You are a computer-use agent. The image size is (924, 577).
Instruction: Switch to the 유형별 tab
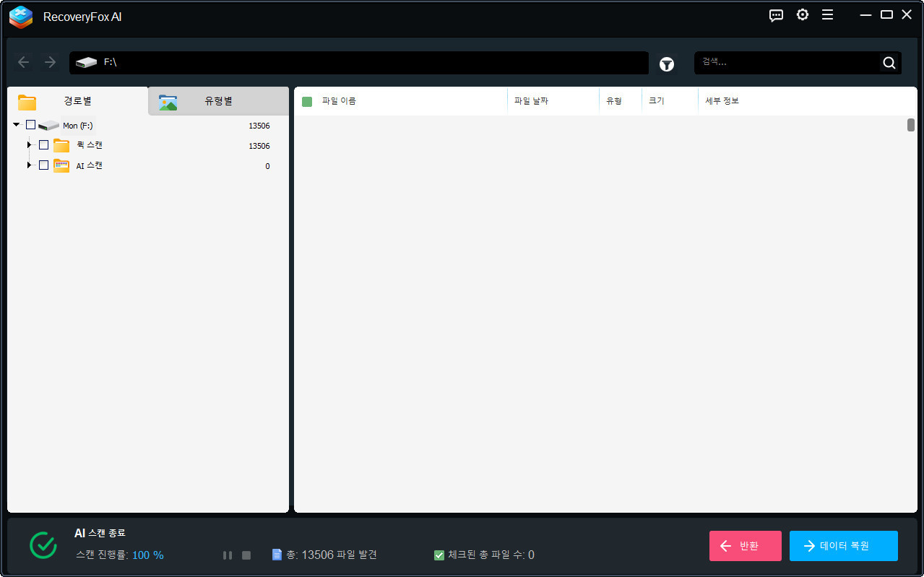point(217,101)
